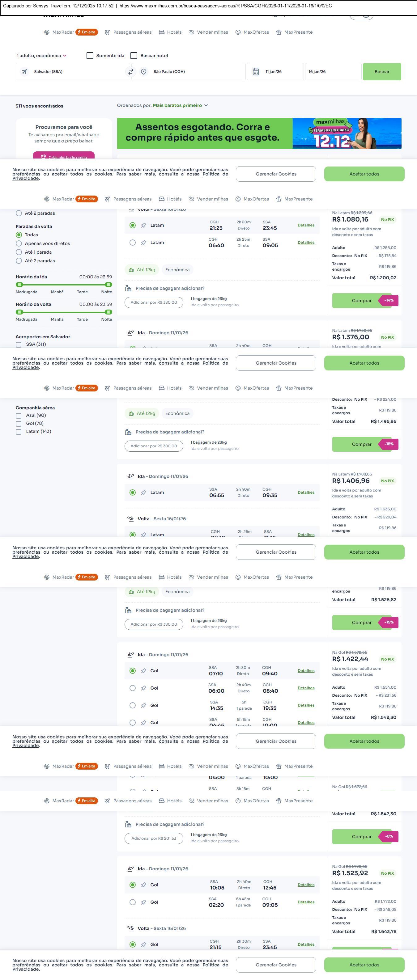Viewport: 417px width, 980px height.
Task: Pin the Gol 10:05 direct flight
Action: [143, 885]
